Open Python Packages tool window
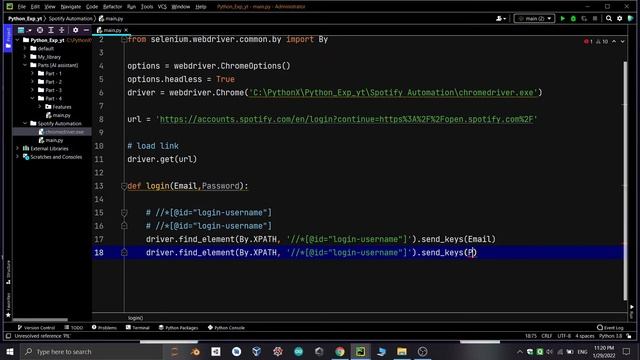Image resolution: width=640 pixels, height=360 pixels. [x=178, y=327]
